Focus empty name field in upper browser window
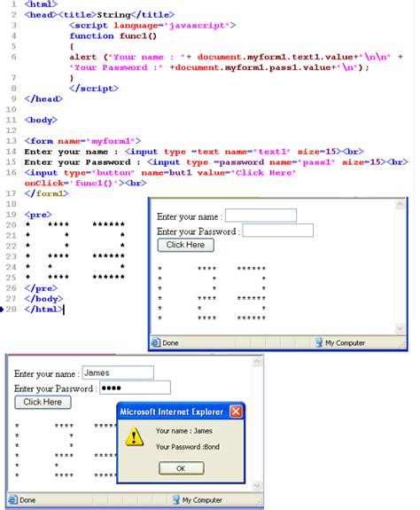The height and width of the screenshot is (510, 420). pyautogui.click(x=261, y=216)
